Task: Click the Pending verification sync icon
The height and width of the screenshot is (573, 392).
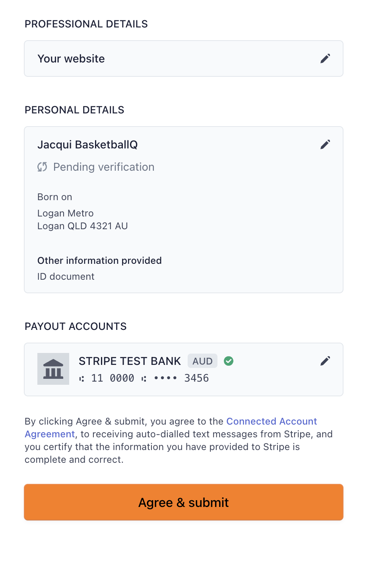Action: [x=42, y=167]
